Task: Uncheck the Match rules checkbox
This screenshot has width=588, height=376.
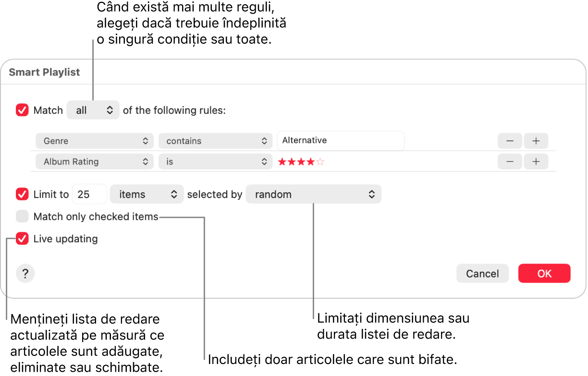Action: click(x=23, y=110)
